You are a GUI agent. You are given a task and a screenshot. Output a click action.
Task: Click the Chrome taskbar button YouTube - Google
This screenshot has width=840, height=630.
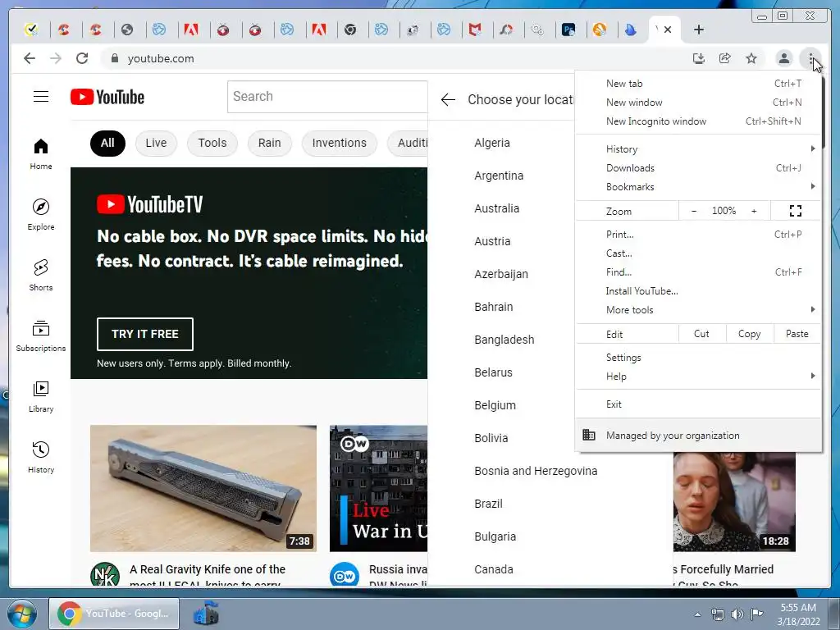coord(114,614)
